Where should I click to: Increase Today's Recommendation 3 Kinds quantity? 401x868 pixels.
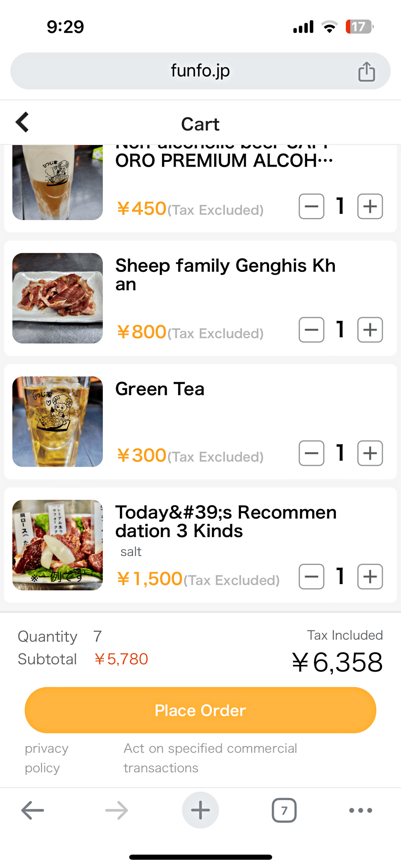370,576
